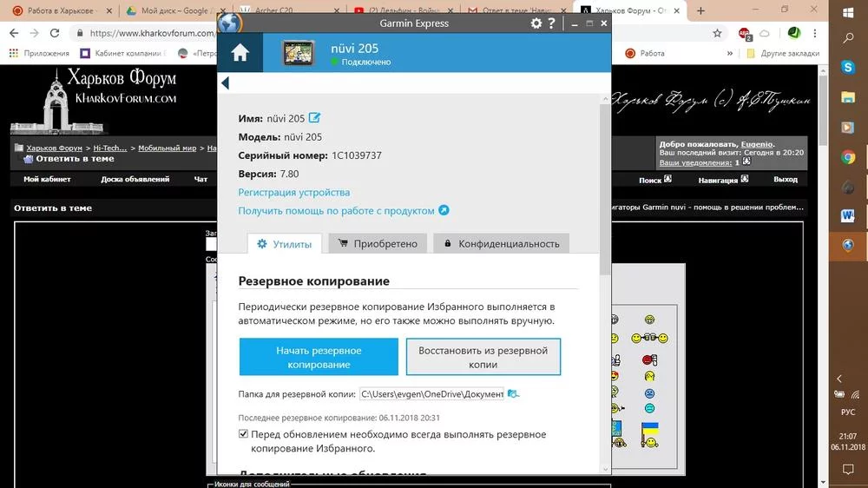
Task: Open Word from taskbar
Action: [x=848, y=215]
